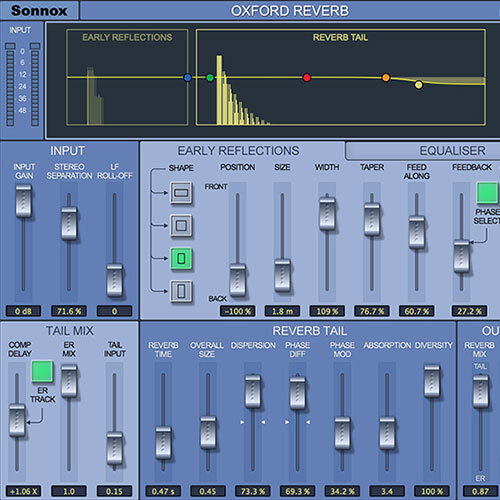Screen dimensions: 500x500
Task: Click the Dispersion 73.3 % value field
Action: click(x=253, y=491)
